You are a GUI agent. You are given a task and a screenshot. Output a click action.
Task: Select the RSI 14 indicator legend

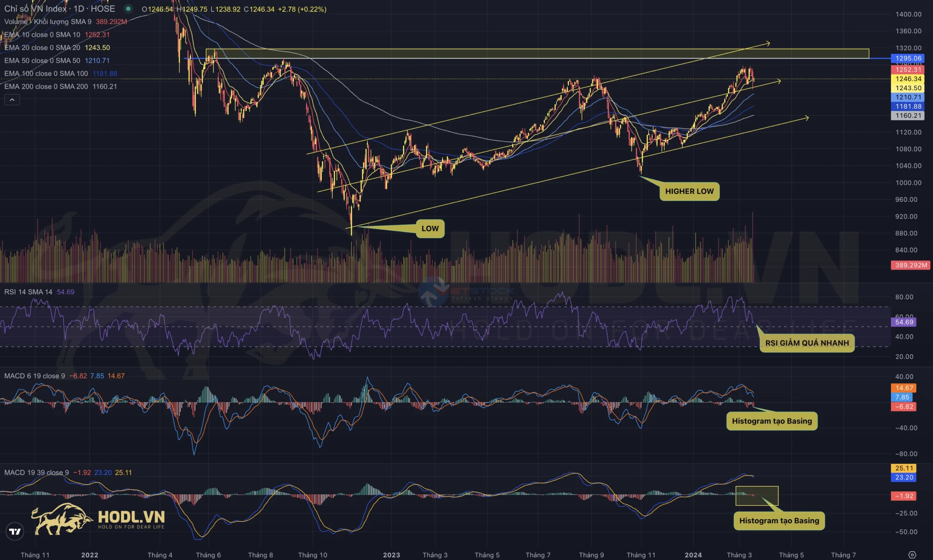(x=28, y=292)
